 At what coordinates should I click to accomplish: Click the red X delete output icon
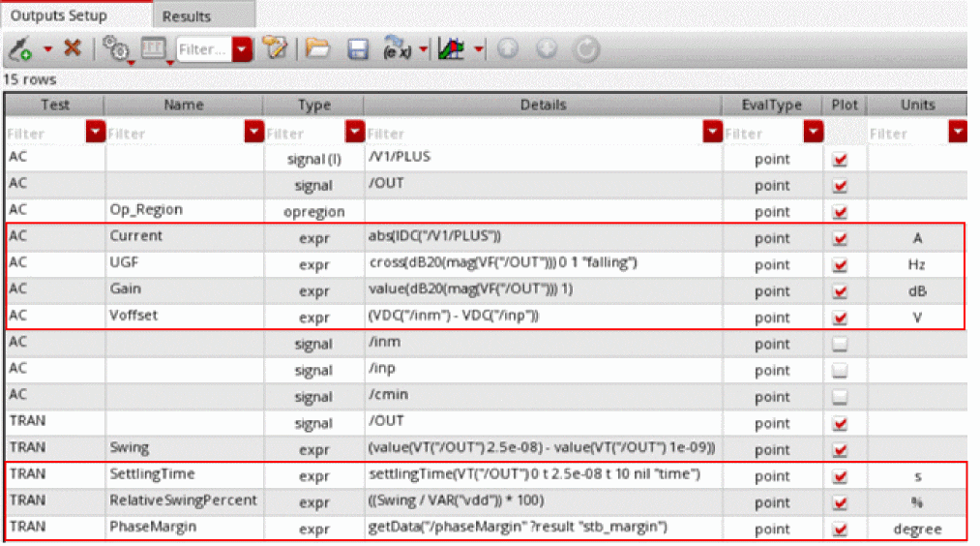(72, 47)
